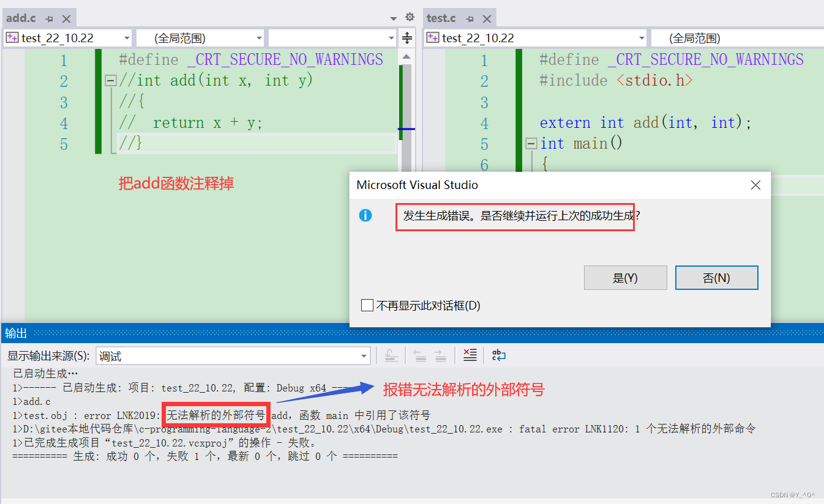Click the info icon in the dialog box
Screen dimensions: 824x504
(x=365, y=215)
